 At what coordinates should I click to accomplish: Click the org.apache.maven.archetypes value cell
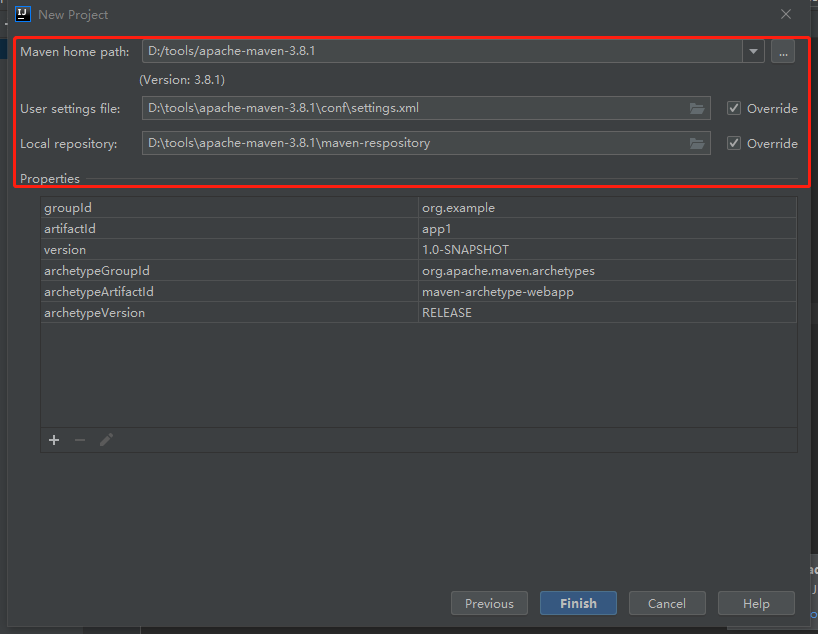coord(607,270)
